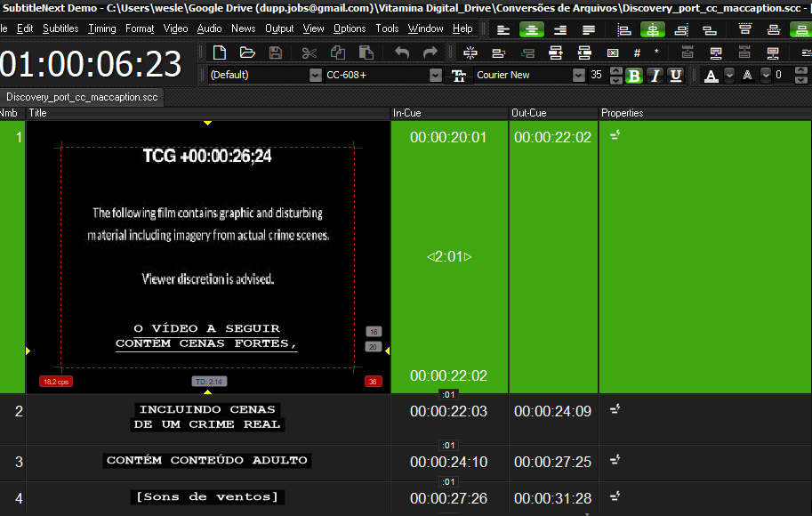Click the copy icon
Viewport: 812px width, 516px height.
[x=338, y=52]
